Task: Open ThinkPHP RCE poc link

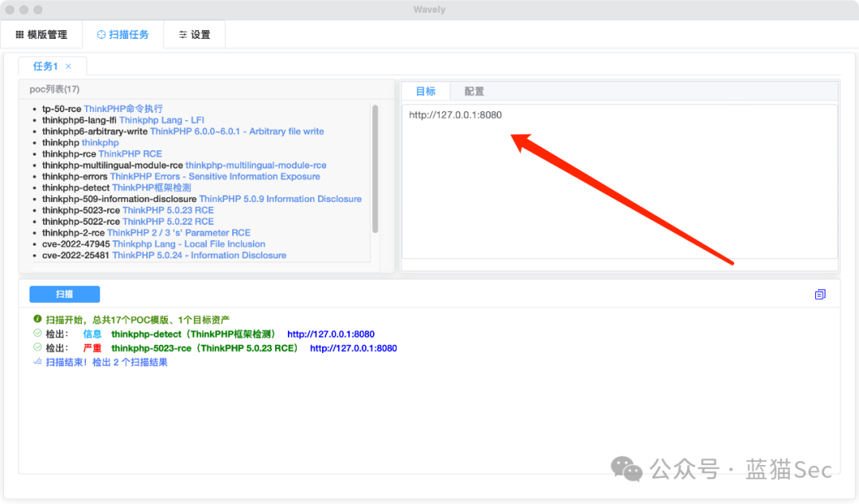Action: [130, 154]
